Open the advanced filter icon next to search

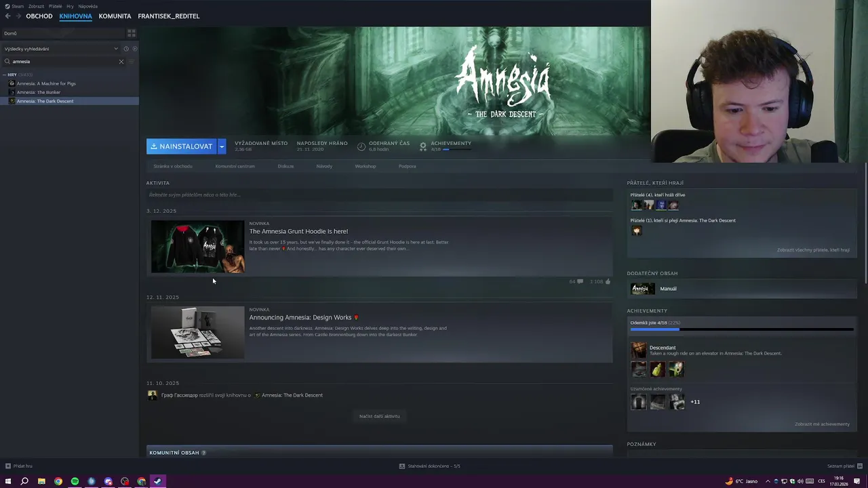[132, 62]
